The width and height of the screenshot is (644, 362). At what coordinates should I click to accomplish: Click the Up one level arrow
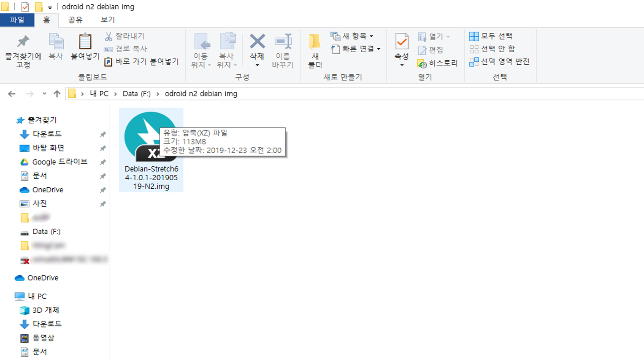[x=57, y=94]
